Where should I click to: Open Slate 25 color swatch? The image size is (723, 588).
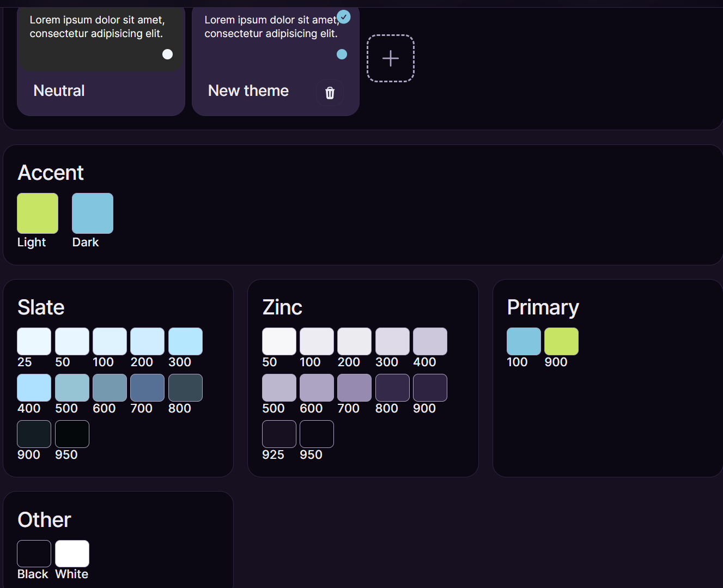34,341
